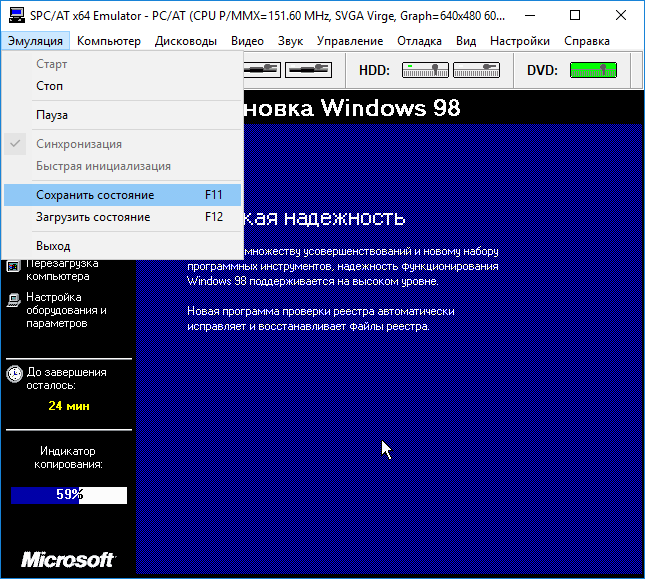The height and width of the screenshot is (579, 645).
Task: Open the Компьютер menu
Action: pos(109,41)
